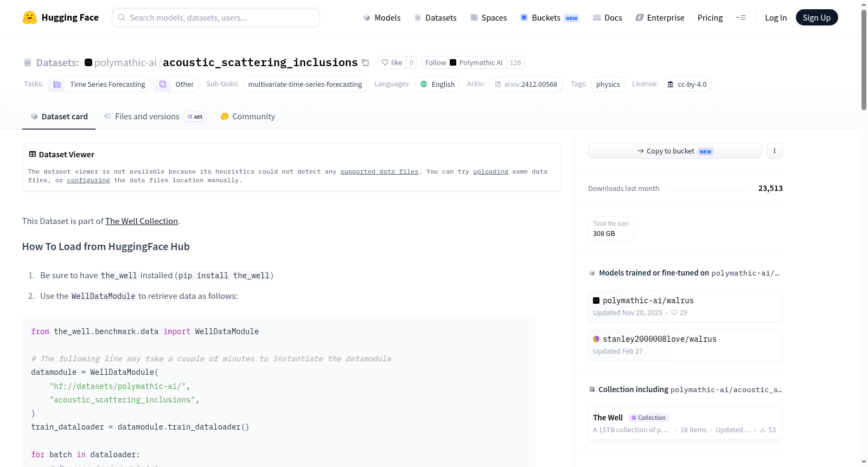Viewport: 868px width, 467px height.
Task: Expand the navigation overflow menu icon
Action: [x=741, y=17]
